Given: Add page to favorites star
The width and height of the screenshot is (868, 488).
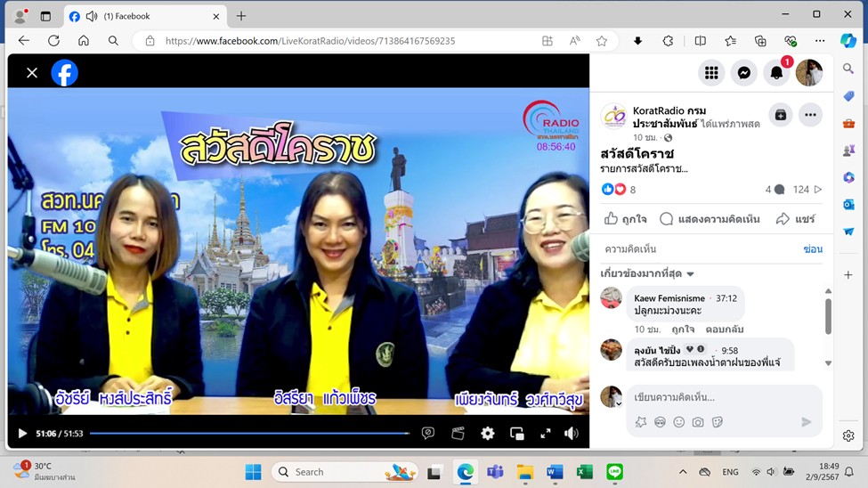Looking at the screenshot, I should [x=602, y=40].
